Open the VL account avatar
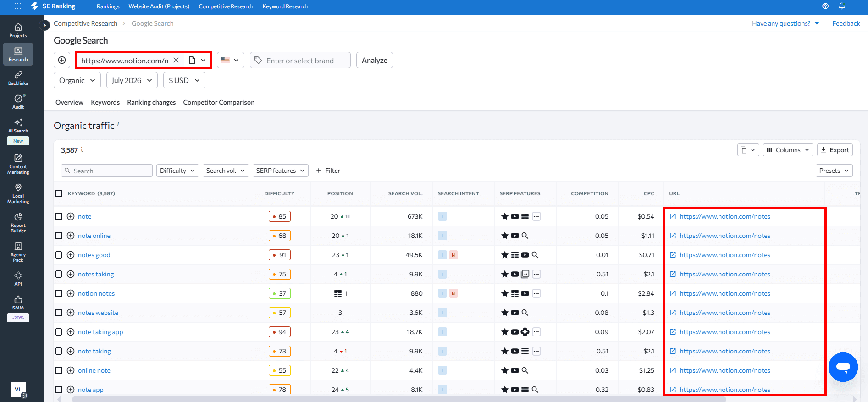 (18, 390)
